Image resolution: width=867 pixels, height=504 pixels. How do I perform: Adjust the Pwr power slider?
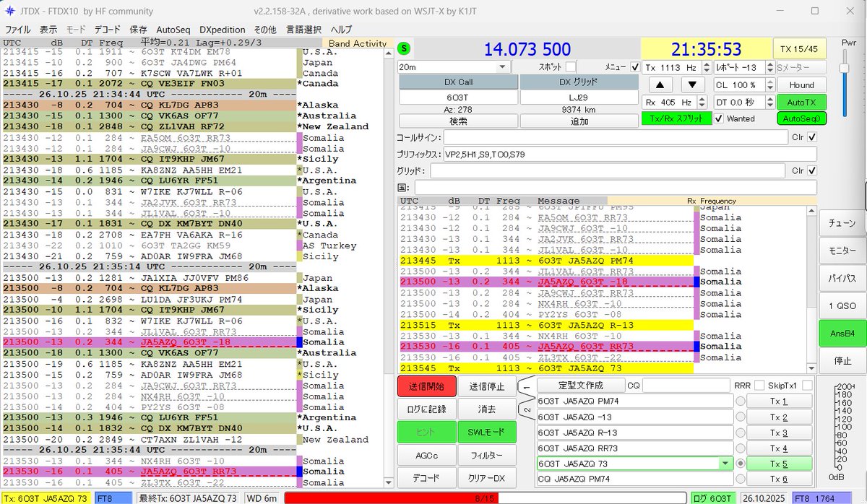pyautogui.click(x=844, y=68)
